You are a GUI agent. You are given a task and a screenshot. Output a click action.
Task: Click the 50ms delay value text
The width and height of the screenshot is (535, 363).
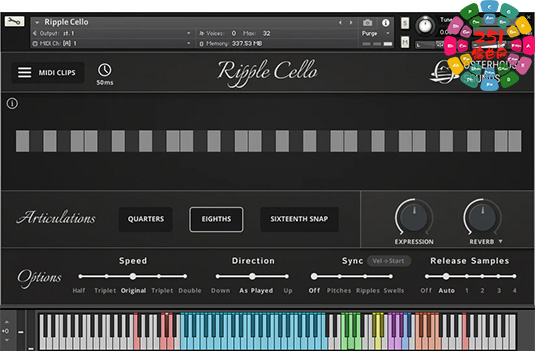coord(105,83)
